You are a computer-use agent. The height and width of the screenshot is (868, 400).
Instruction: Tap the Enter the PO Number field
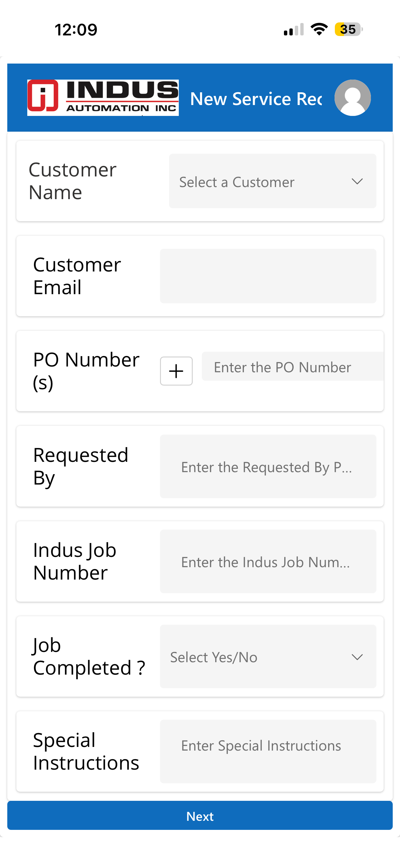pos(292,367)
